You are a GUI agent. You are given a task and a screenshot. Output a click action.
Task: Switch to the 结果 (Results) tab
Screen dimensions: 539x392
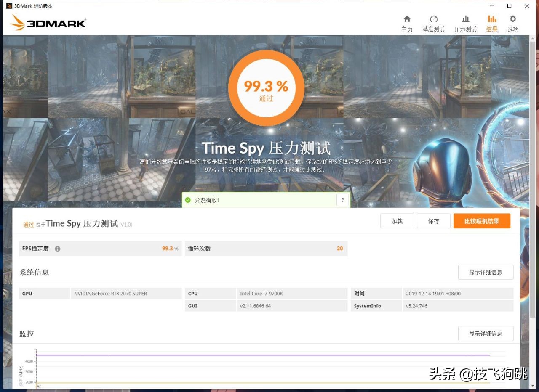(x=492, y=23)
